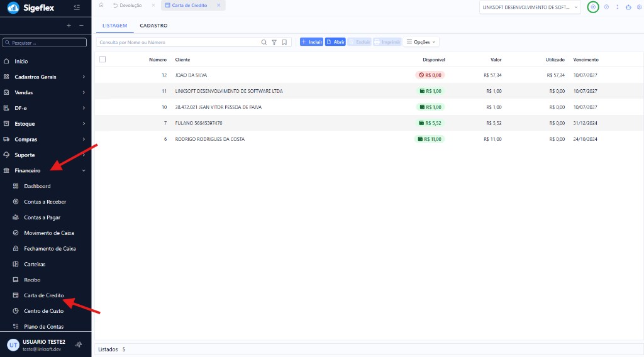644x357 pixels.
Task: Click the Início home icon in the sidebar
Action: click(x=6, y=61)
